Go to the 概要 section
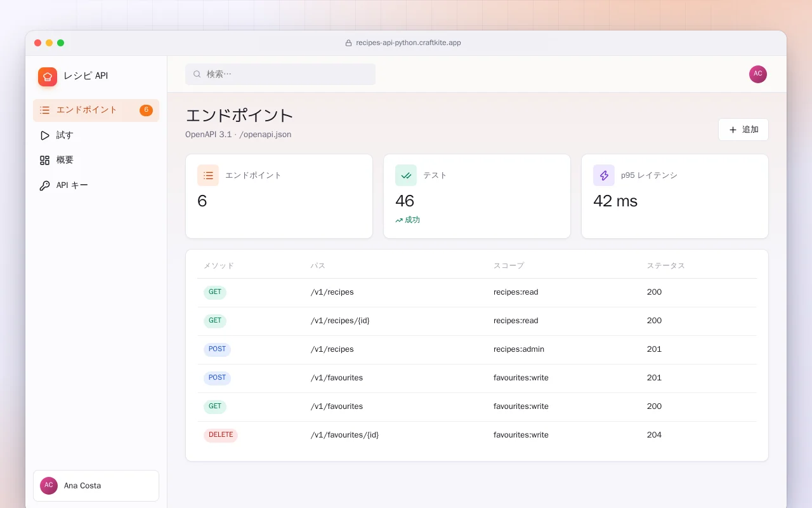Screen dimensions: 812x508 96,160
